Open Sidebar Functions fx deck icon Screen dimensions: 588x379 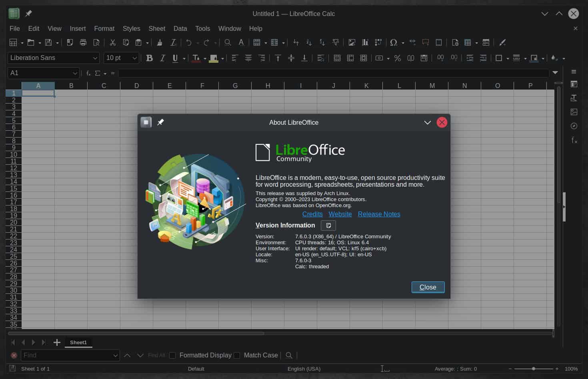(574, 140)
